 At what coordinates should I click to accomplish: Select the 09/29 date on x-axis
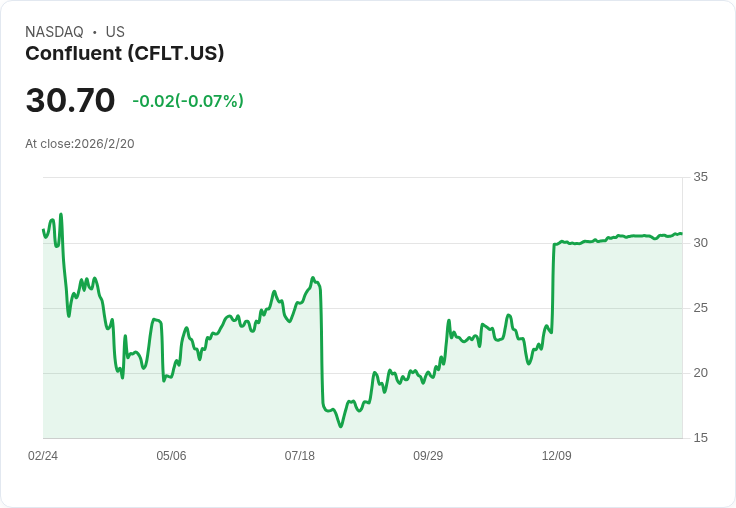428,456
